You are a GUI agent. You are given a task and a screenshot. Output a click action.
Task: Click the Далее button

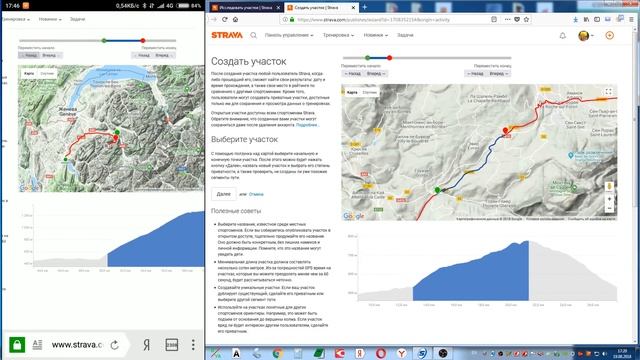(224, 194)
